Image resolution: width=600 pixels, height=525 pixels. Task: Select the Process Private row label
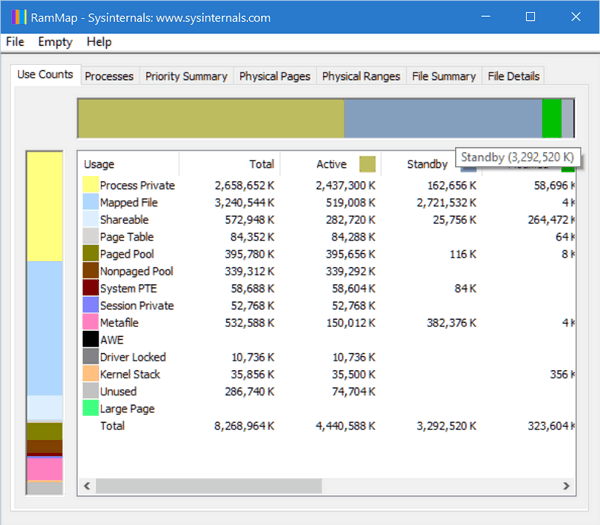pos(137,186)
